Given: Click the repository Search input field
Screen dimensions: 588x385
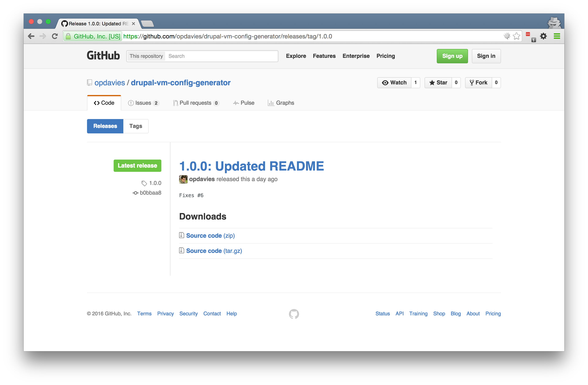Looking at the screenshot, I should click(x=221, y=56).
